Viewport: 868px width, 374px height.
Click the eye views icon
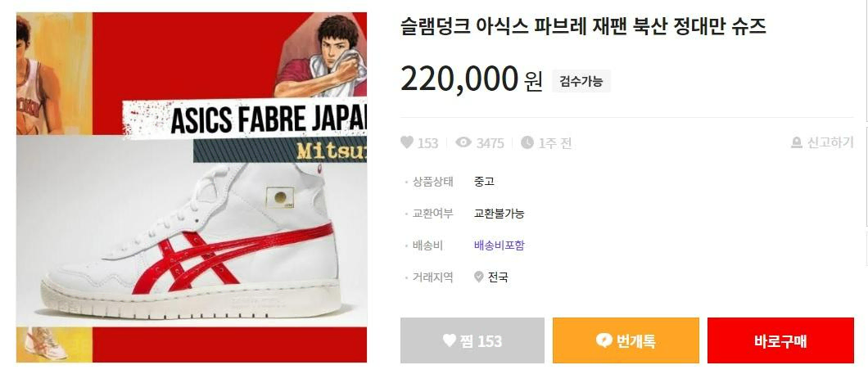pyautogui.click(x=463, y=142)
